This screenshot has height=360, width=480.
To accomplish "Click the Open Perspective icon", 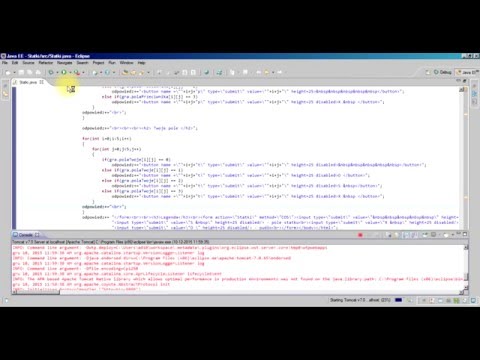I will pyautogui.click(x=428, y=72).
